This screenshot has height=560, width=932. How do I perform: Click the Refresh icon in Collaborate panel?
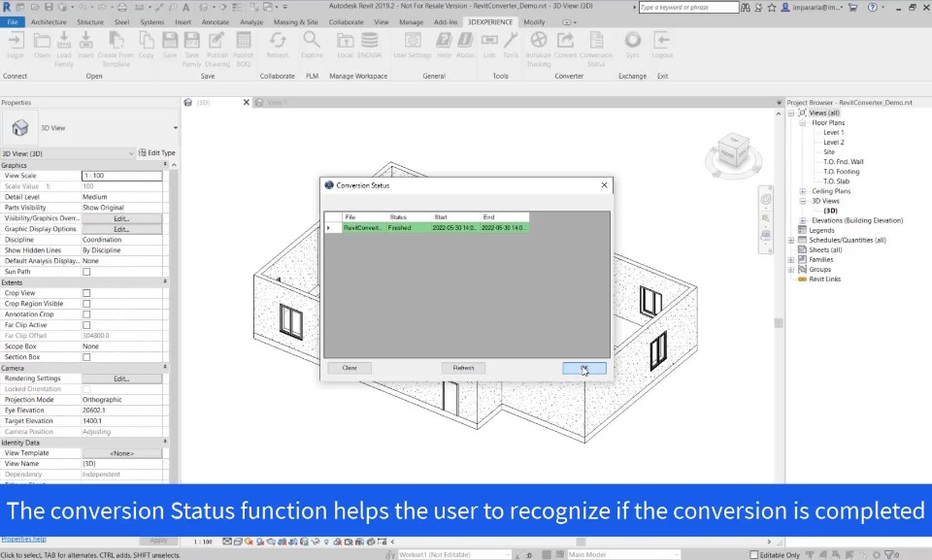(277, 46)
